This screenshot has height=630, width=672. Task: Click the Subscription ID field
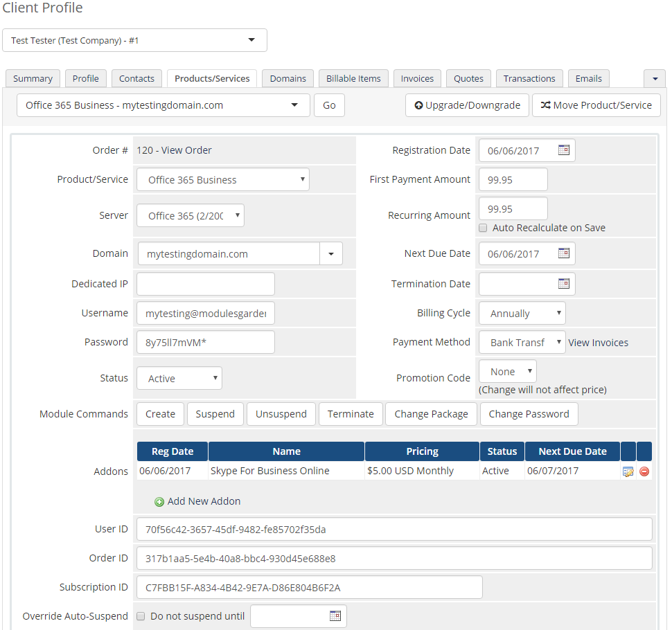[x=310, y=587]
